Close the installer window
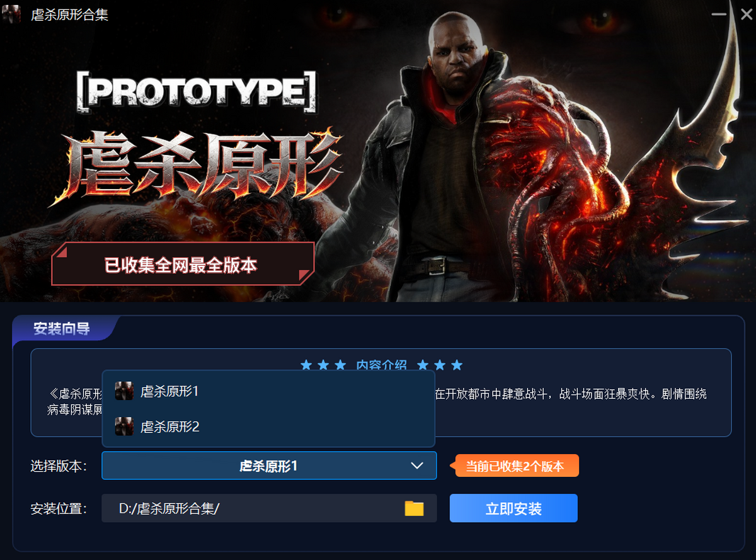 [x=746, y=13]
